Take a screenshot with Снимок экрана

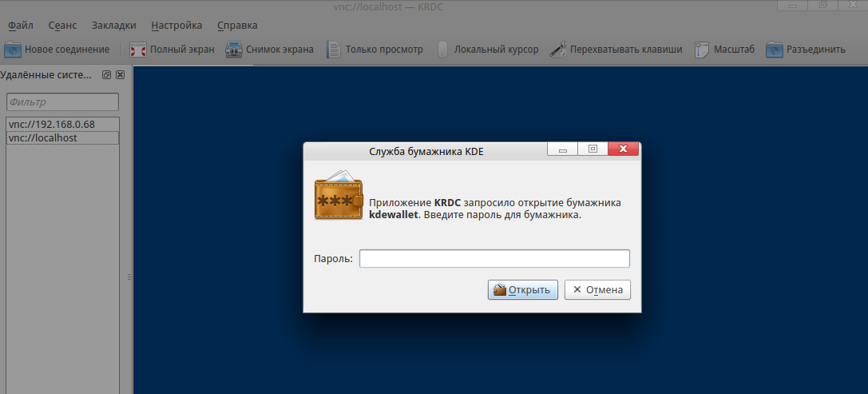pyautogui.click(x=270, y=50)
